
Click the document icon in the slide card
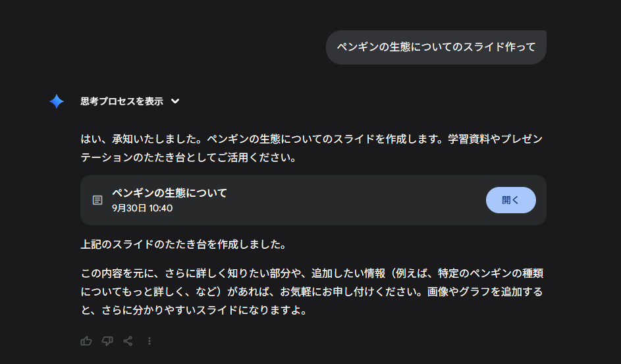point(97,200)
